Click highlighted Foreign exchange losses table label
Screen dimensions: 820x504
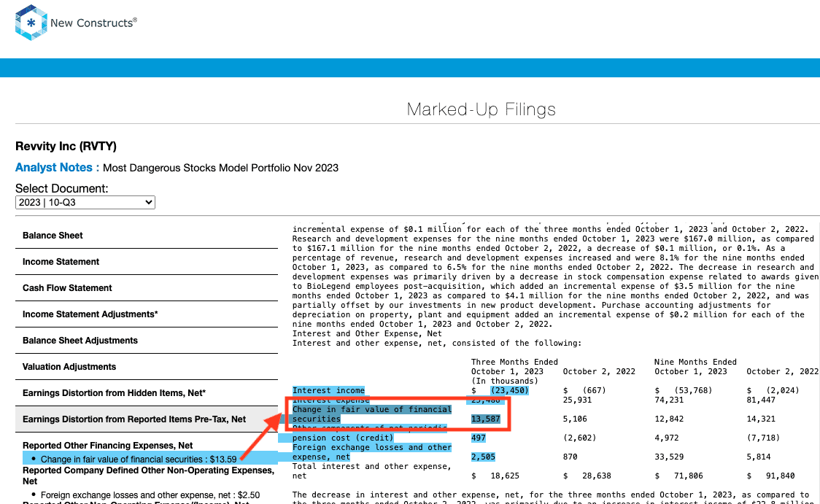(x=372, y=451)
